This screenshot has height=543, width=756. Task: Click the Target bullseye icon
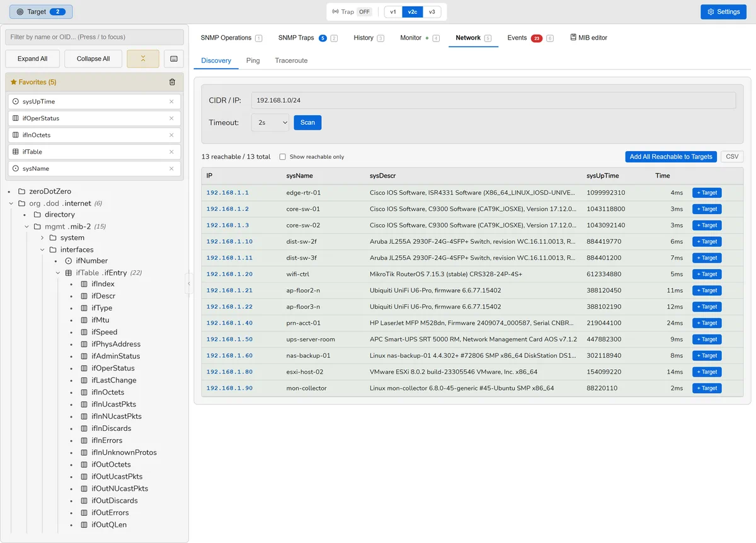pos(20,12)
